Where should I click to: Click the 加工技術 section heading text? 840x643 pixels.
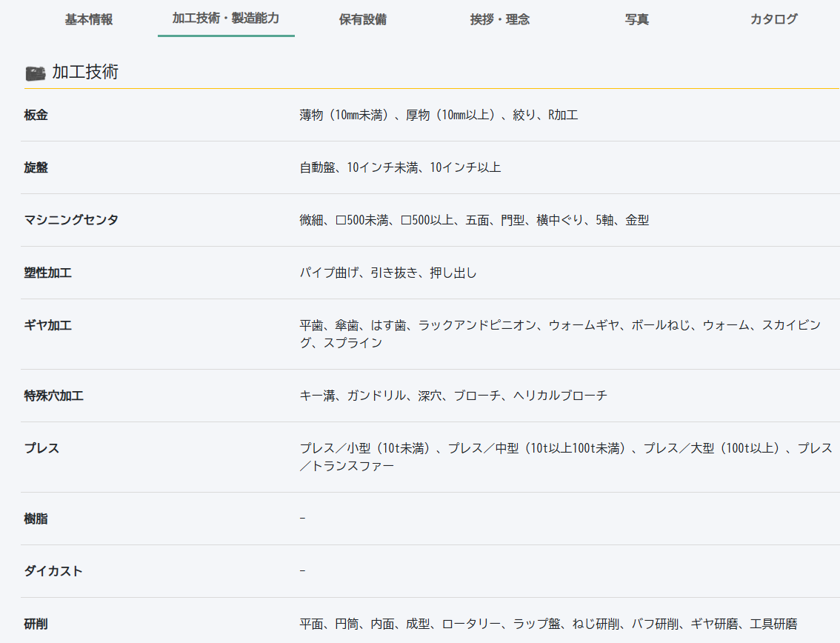click(x=85, y=72)
